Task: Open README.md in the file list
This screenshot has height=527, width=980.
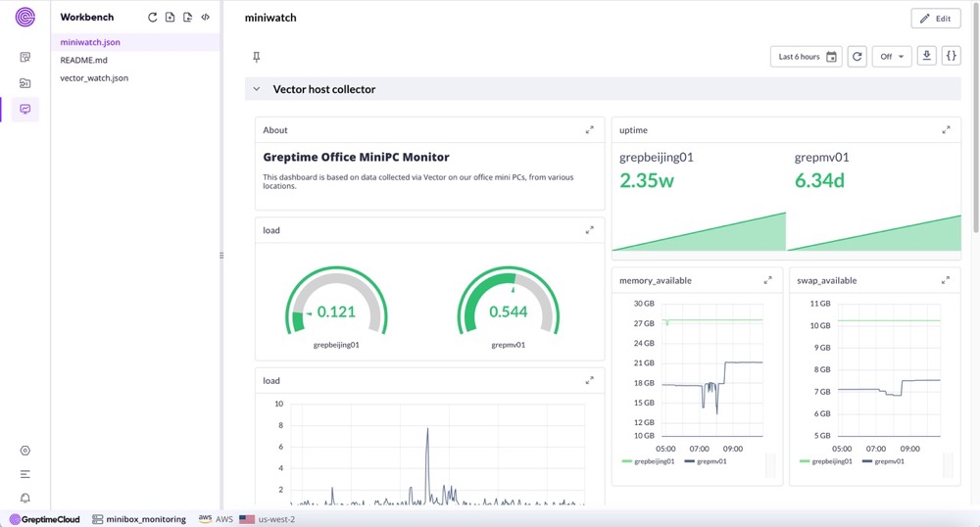Action: click(135, 60)
